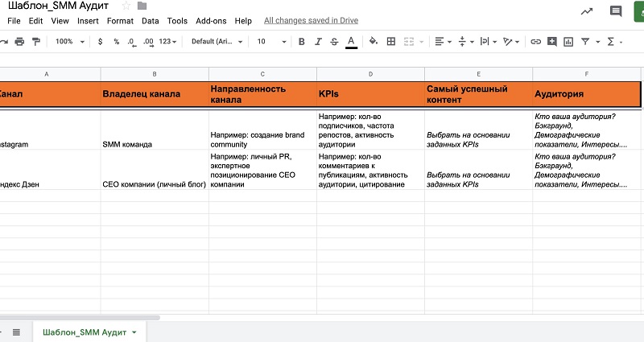Toggle italic text formatting

[x=317, y=41]
